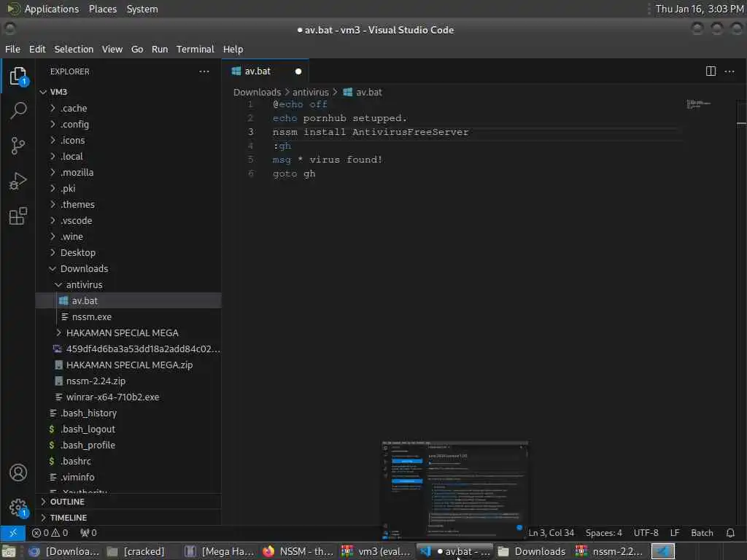
Task: Switch to the [cracked] folder taskbar item
Action: click(136, 551)
